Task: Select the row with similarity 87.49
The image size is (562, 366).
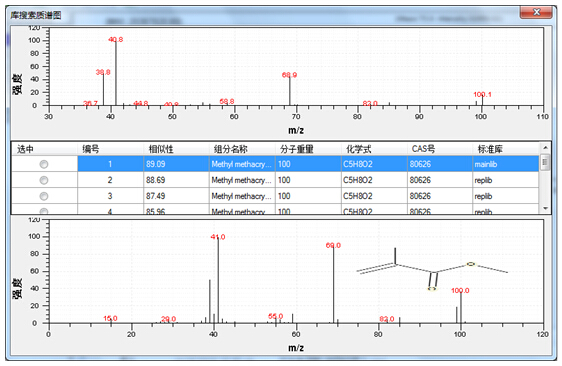Action: (x=275, y=196)
